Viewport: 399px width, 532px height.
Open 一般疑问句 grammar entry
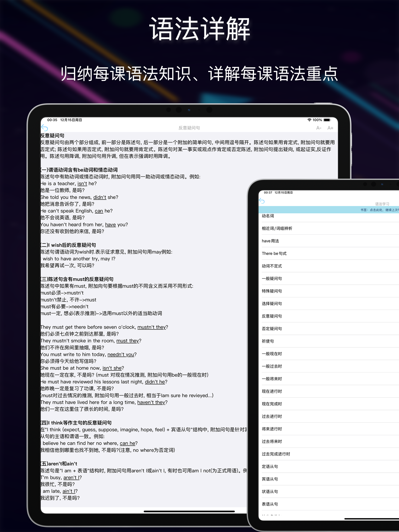272,278
